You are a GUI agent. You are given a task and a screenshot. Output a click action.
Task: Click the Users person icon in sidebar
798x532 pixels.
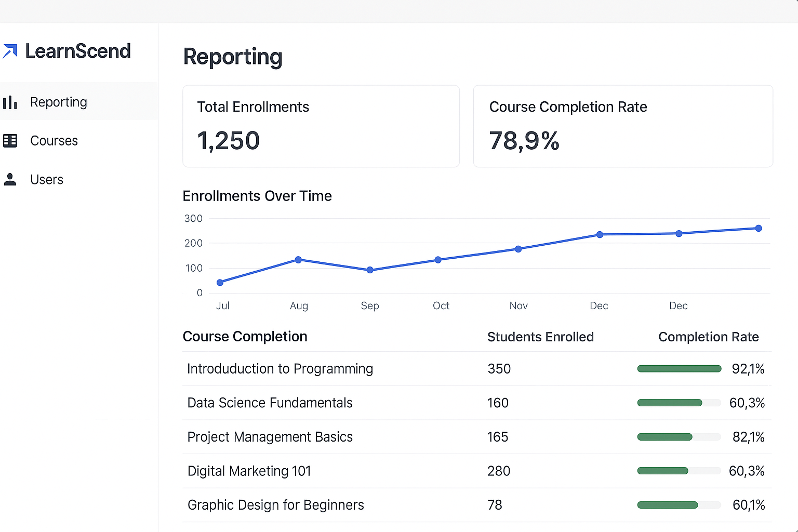tap(10, 179)
